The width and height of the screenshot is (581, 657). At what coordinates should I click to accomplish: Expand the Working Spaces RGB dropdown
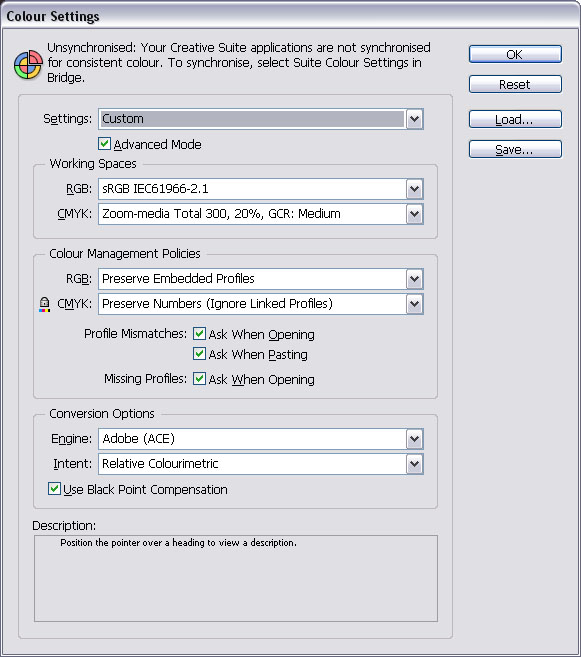pyautogui.click(x=414, y=189)
